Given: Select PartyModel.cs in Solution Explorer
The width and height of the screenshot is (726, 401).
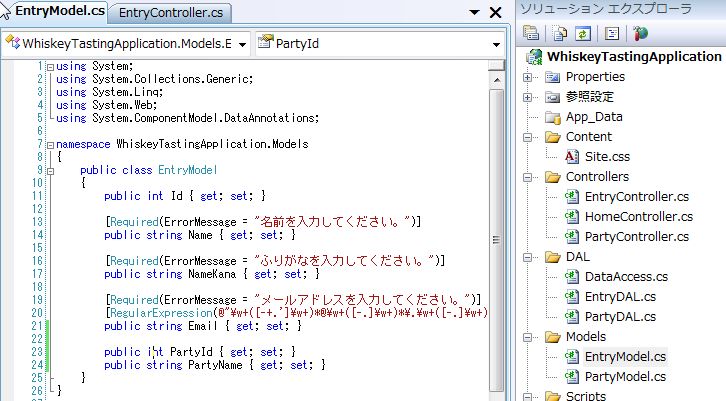Looking at the screenshot, I should [625, 377].
